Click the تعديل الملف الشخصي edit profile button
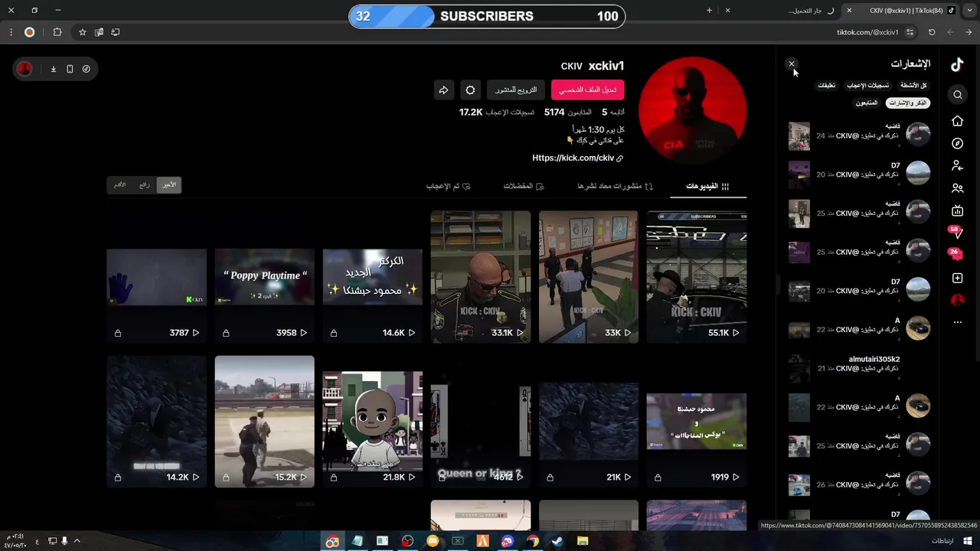 (x=587, y=90)
